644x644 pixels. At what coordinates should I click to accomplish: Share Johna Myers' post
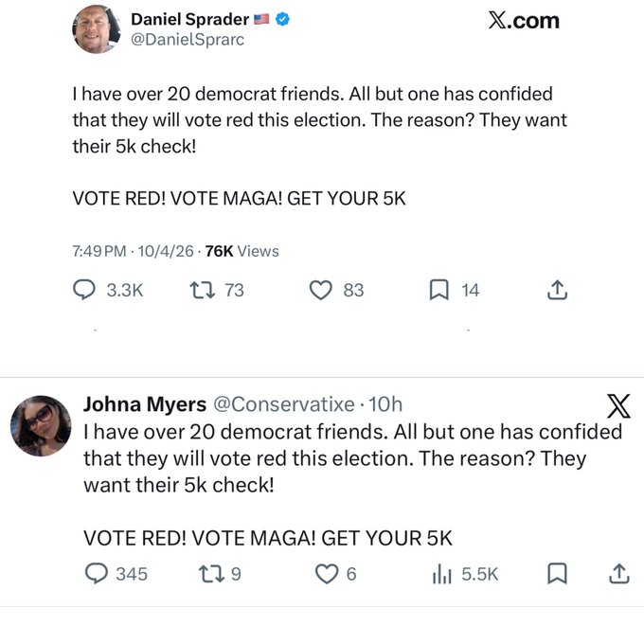click(619, 574)
